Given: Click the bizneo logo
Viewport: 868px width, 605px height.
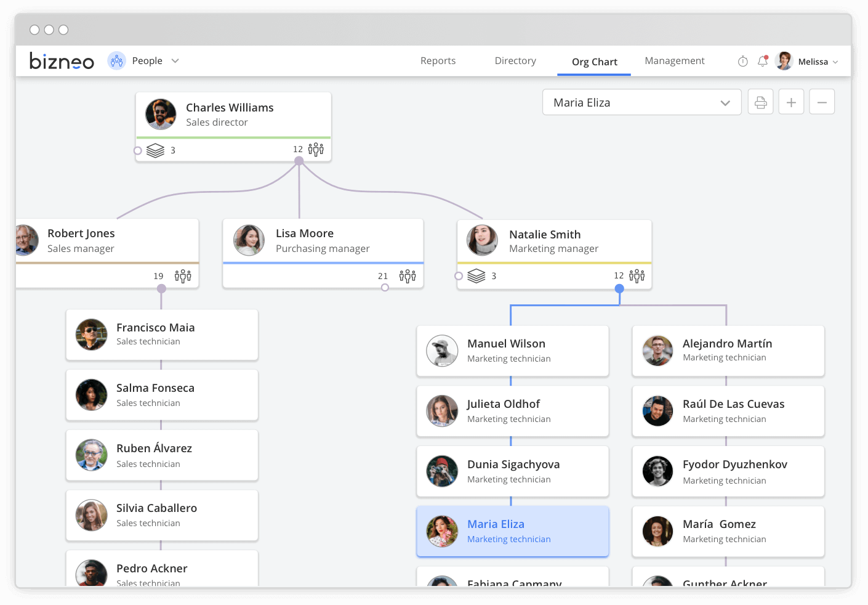Looking at the screenshot, I should tap(62, 60).
